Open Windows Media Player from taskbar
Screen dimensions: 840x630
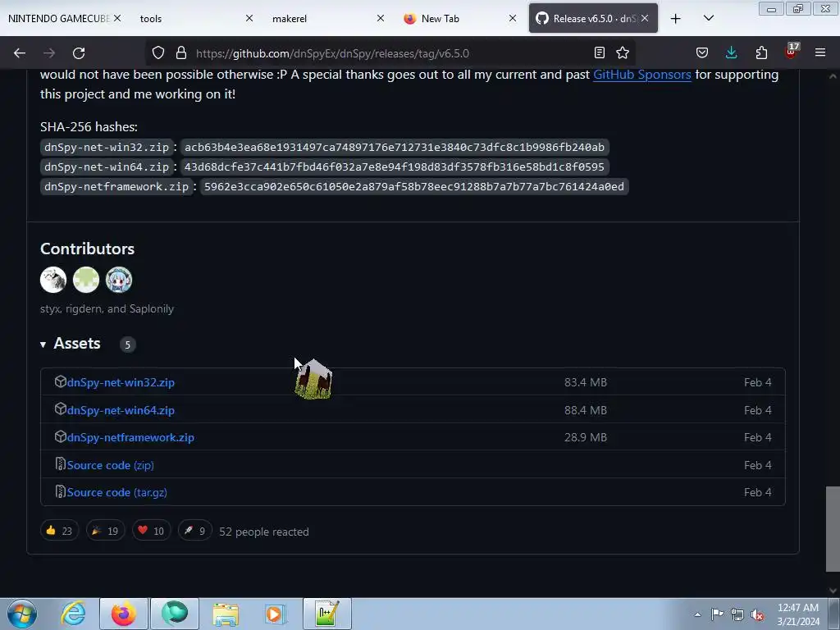pos(276,614)
